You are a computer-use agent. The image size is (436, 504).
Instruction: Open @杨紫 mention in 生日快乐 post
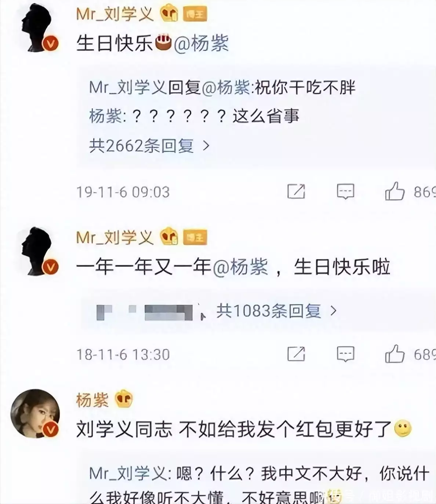click(x=201, y=43)
